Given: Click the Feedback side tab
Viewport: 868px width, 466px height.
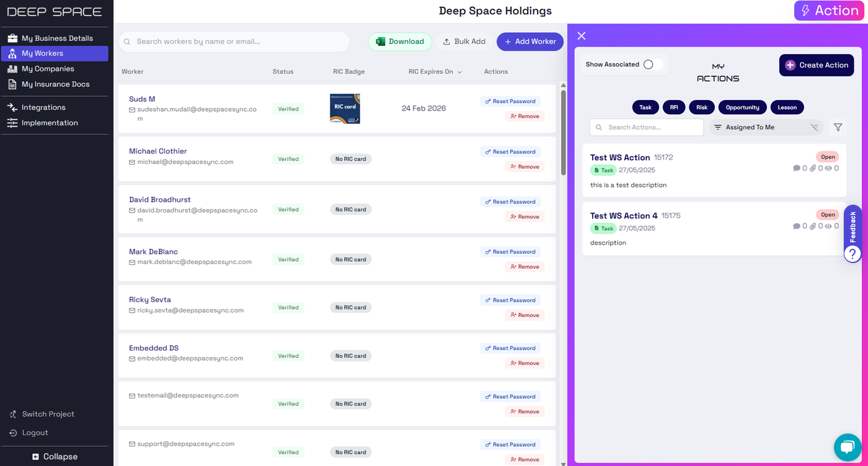Looking at the screenshot, I should (853, 226).
